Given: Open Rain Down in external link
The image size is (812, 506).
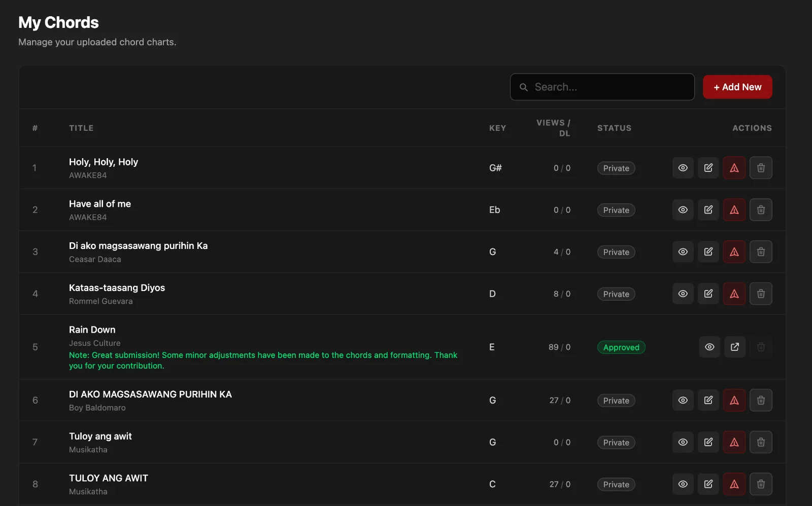Looking at the screenshot, I should (735, 347).
